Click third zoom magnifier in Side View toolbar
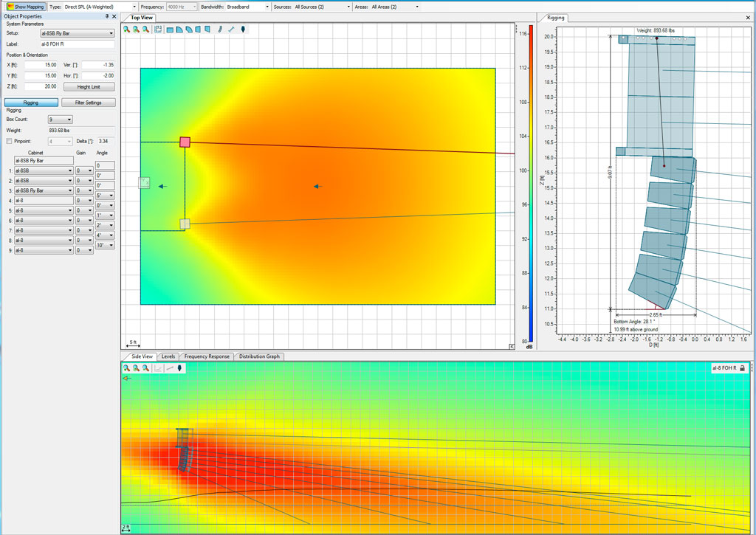The height and width of the screenshot is (535, 756). 145,368
